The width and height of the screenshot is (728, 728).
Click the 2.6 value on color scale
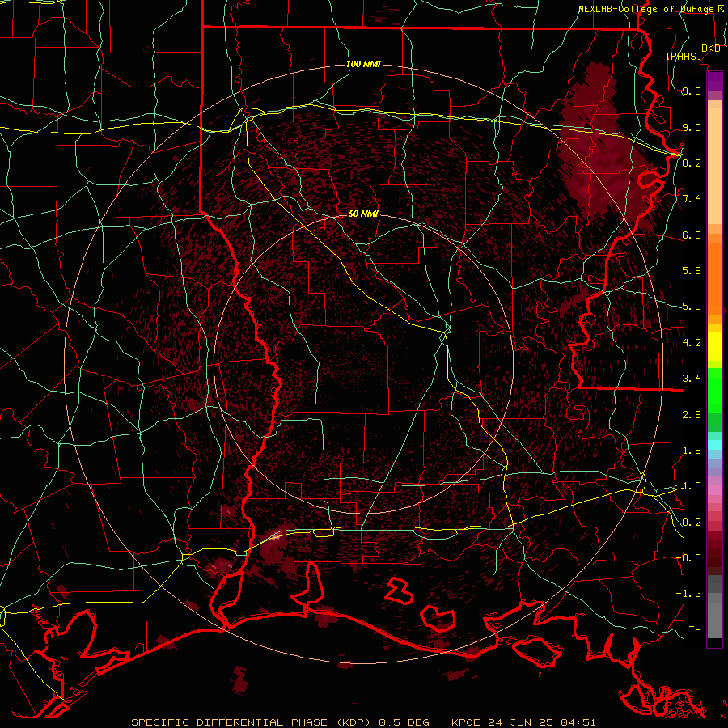[x=692, y=415]
